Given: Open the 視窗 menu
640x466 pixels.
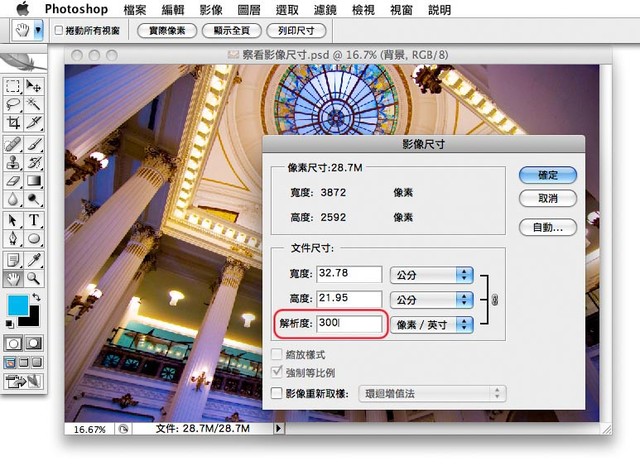Looking at the screenshot, I should [x=402, y=9].
